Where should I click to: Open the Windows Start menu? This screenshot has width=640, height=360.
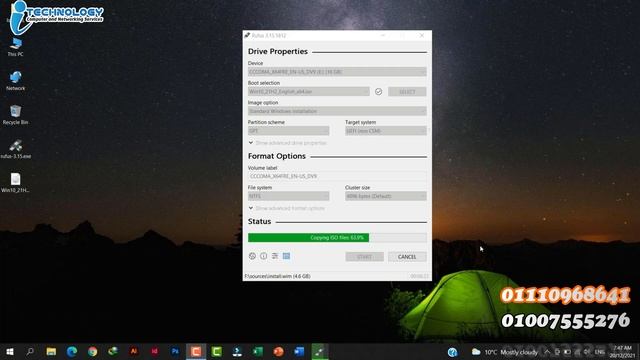click(10, 351)
